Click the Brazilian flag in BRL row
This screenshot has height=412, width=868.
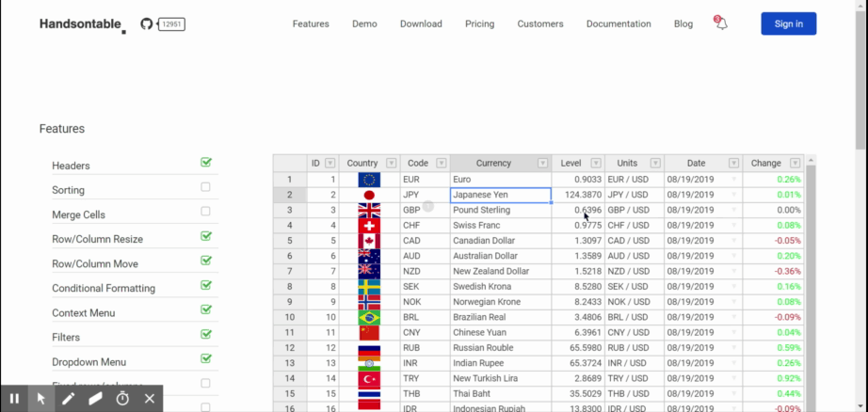click(x=369, y=317)
